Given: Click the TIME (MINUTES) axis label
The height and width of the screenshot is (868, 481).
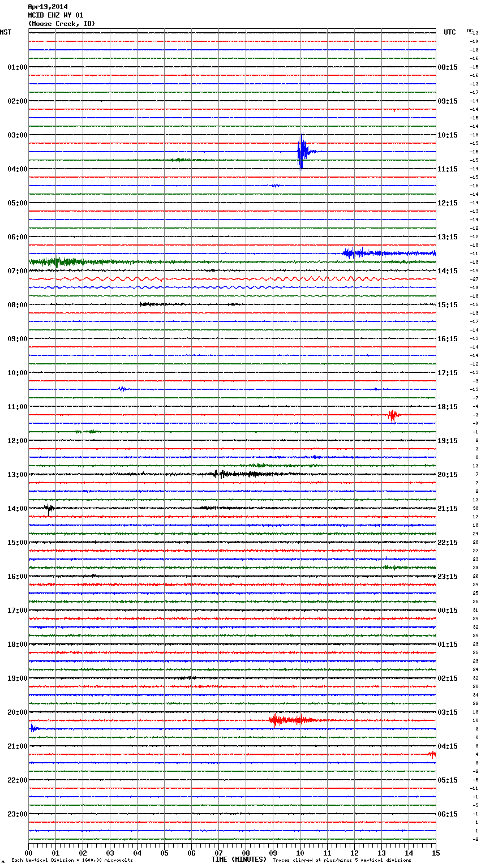Looking at the screenshot, I should pyautogui.click(x=239, y=860).
